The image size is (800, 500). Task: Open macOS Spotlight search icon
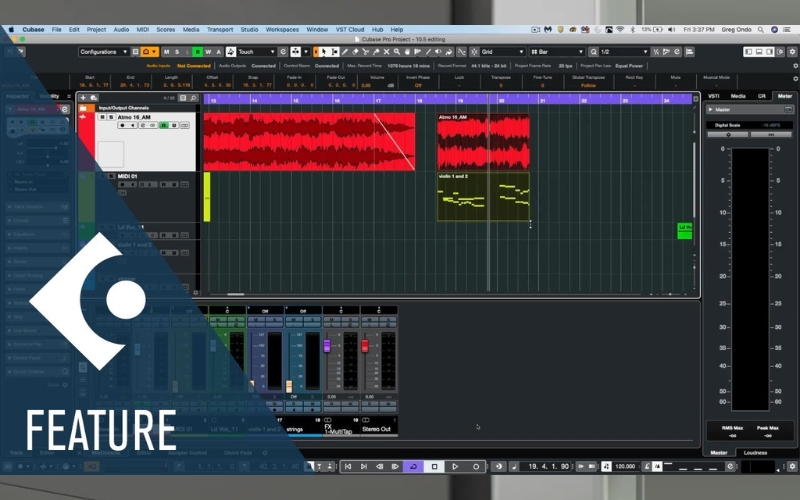point(761,30)
